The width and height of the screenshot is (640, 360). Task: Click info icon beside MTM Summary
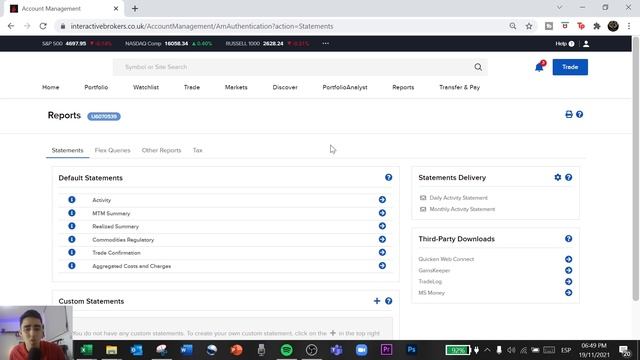click(72, 213)
